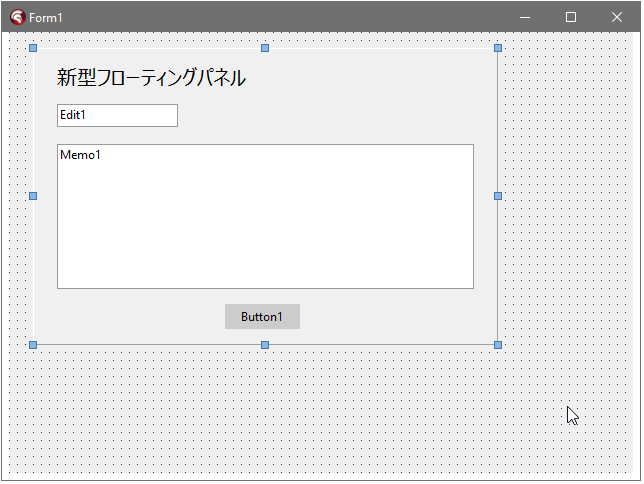Screen dimensions: 644x484
Task: Click the bottom-left resize handle of the panel
Action: pyautogui.click(x=33, y=345)
